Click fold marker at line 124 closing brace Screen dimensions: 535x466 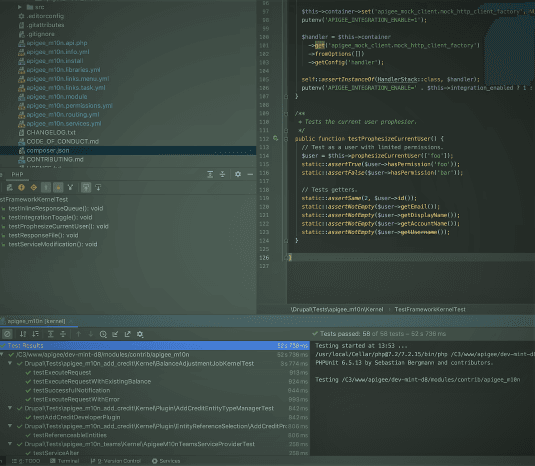click(x=286, y=241)
